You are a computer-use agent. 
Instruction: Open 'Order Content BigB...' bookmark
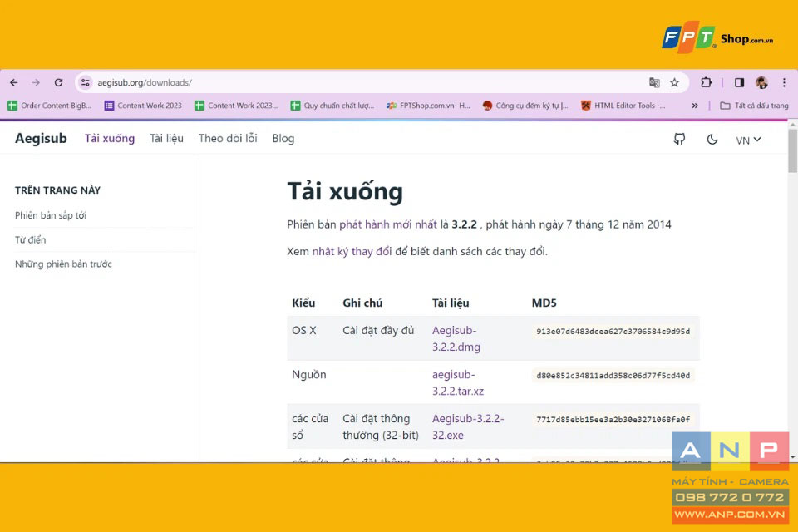pyautogui.click(x=49, y=106)
